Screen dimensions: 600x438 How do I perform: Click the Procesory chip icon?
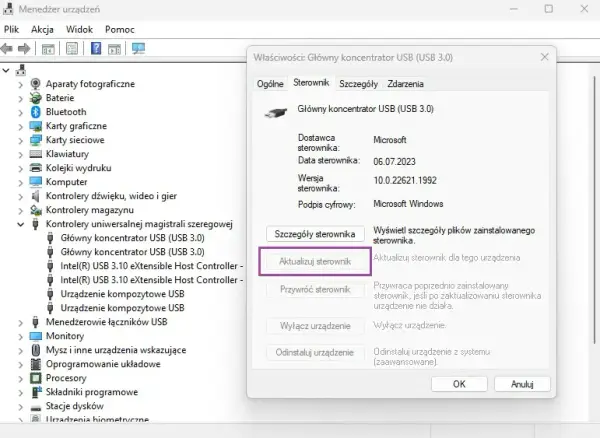tap(36, 378)
